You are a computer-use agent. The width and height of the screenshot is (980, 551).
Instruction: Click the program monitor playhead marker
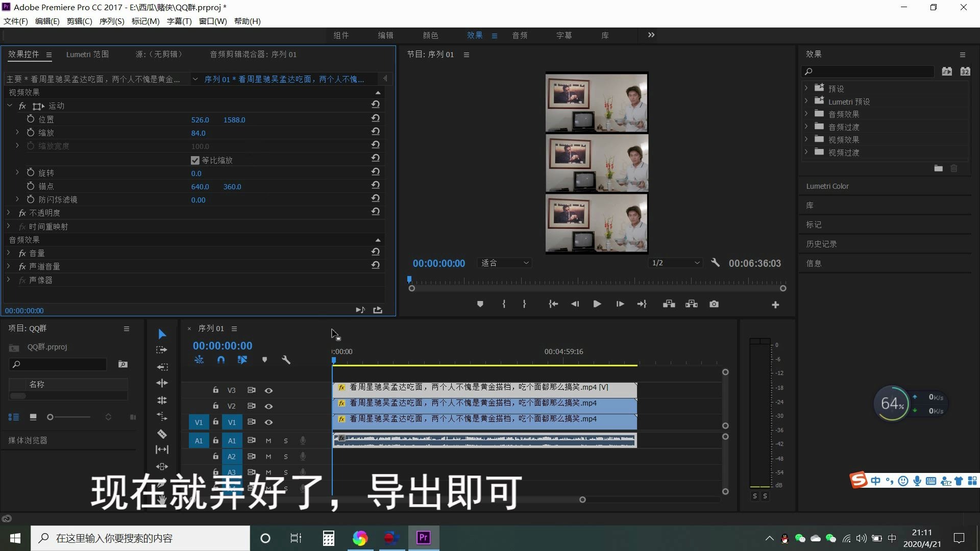click(409, 279)
